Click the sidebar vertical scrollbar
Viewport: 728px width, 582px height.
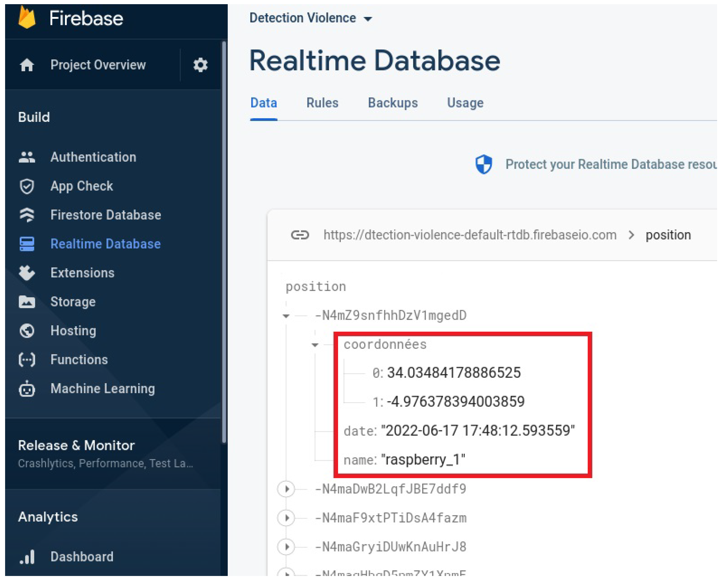(224, 242)
